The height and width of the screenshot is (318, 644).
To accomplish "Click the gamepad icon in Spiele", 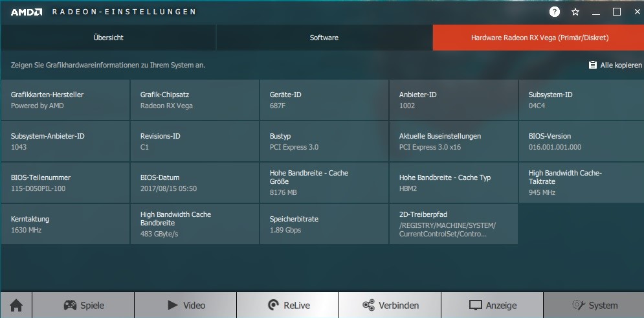I will pos(71,305).
